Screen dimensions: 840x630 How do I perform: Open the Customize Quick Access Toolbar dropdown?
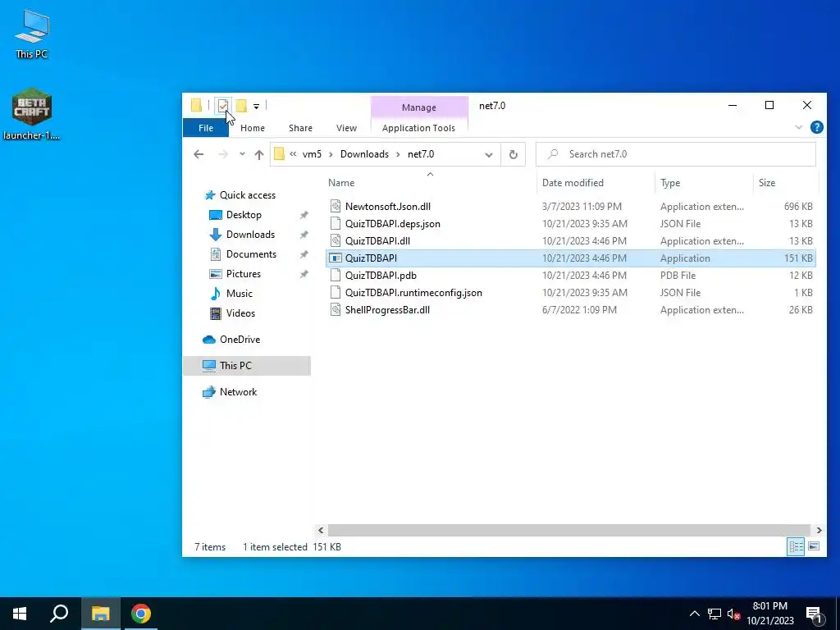256,106
